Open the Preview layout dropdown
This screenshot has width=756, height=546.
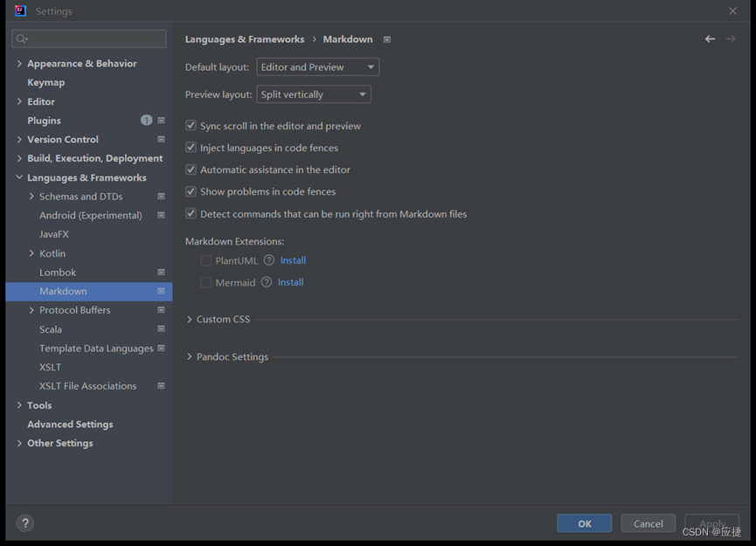point(314,94)
